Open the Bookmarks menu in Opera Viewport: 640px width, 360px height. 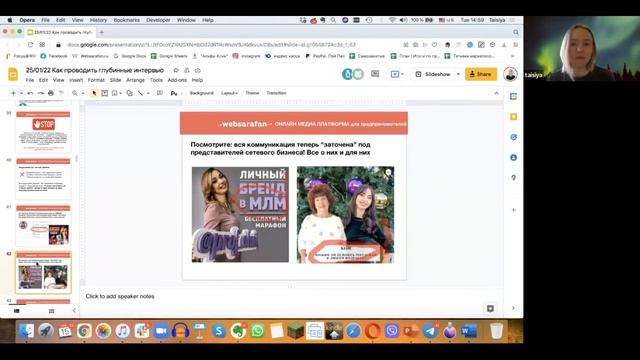(127, 20)
